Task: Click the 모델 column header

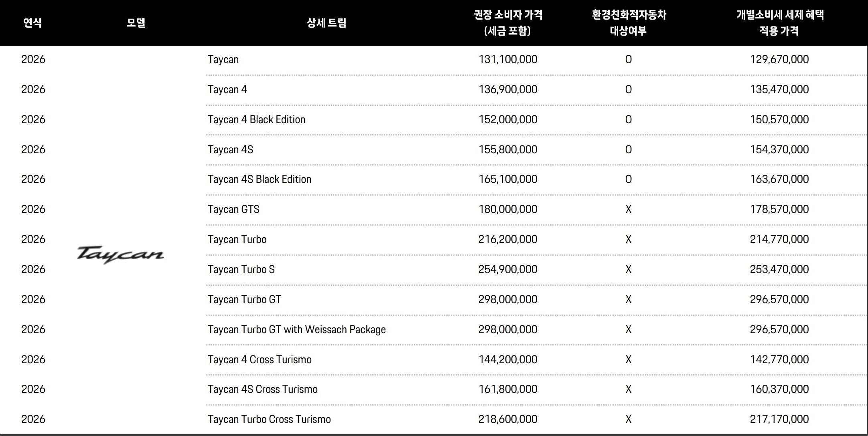Action: tap(136, 23)
